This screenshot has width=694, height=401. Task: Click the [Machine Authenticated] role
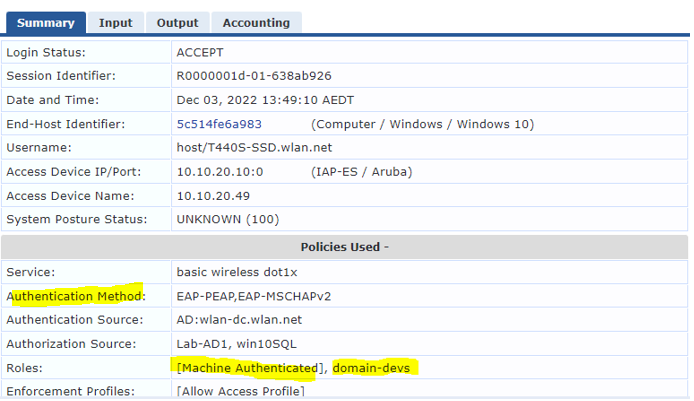click(x=246, y=369)
